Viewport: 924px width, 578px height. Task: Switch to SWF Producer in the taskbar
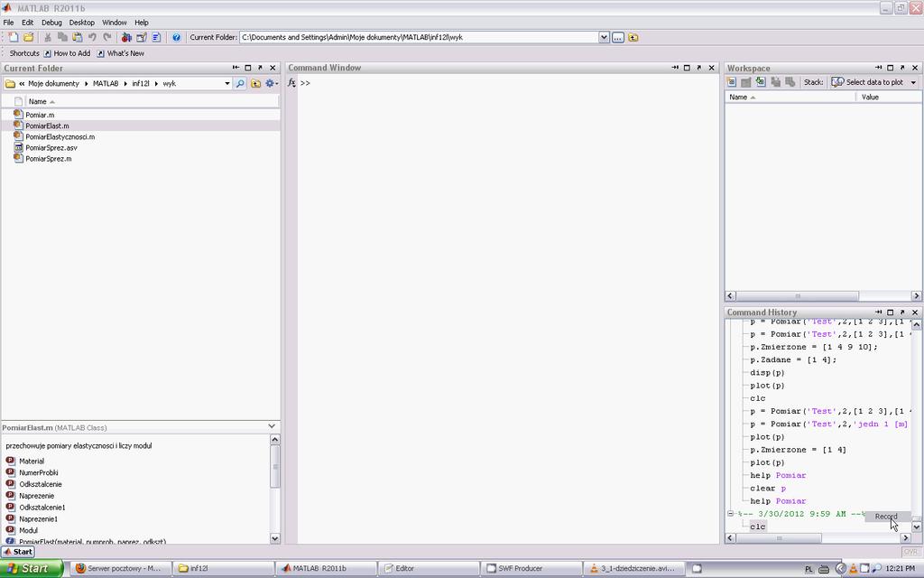(x=531, y=569)
